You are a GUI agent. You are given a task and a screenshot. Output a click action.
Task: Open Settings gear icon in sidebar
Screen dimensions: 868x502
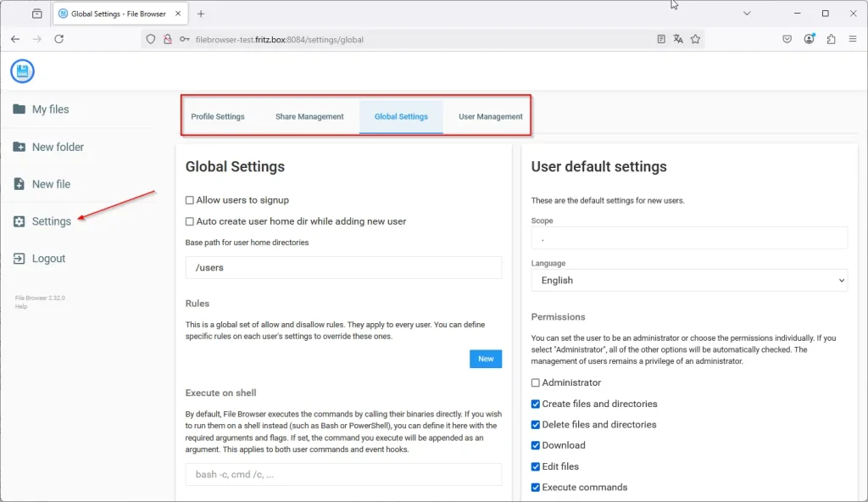(19, 221)
